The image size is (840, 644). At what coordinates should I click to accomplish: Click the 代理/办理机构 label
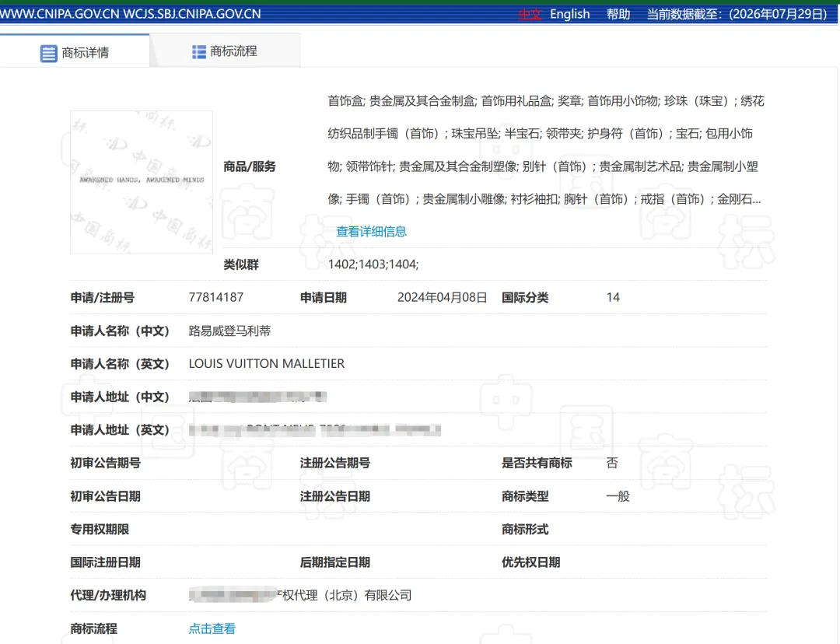pyautogui.click(x=108, y=595)
